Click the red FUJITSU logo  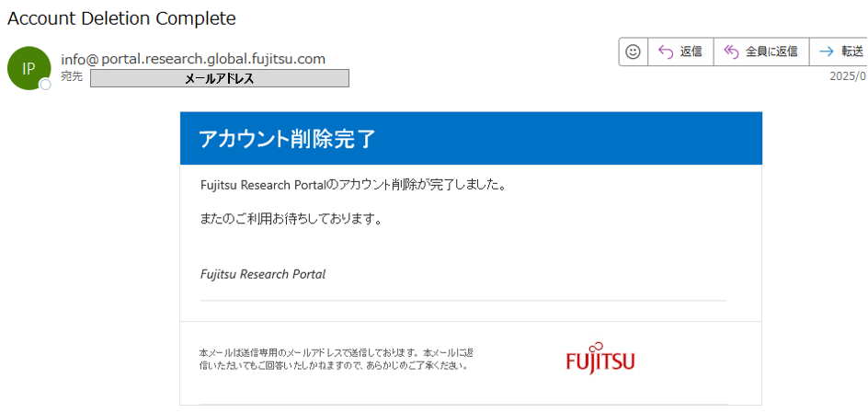[600, 358]
